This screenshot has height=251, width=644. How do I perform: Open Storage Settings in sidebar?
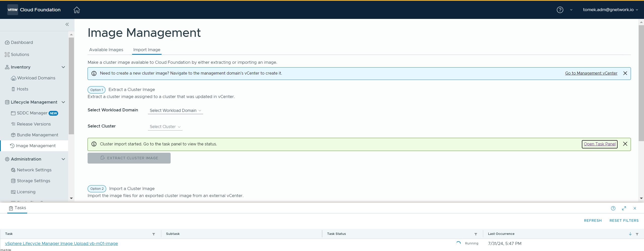(x=30, y=181)
